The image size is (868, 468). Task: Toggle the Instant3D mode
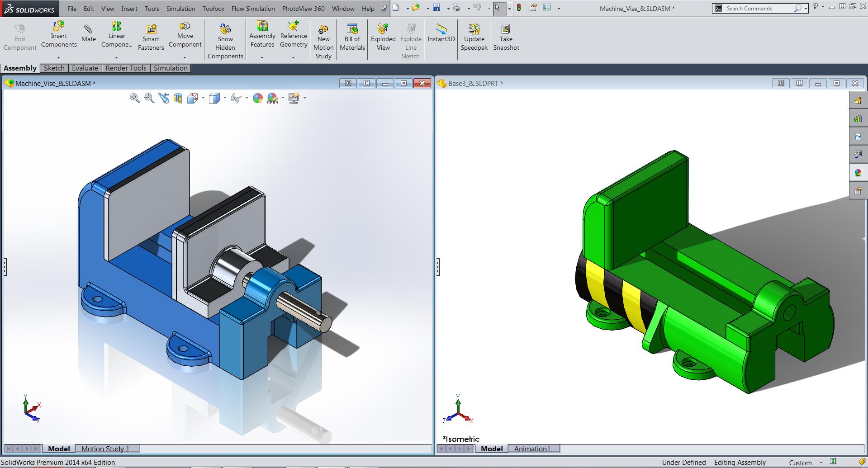click(x=441, y=33)
